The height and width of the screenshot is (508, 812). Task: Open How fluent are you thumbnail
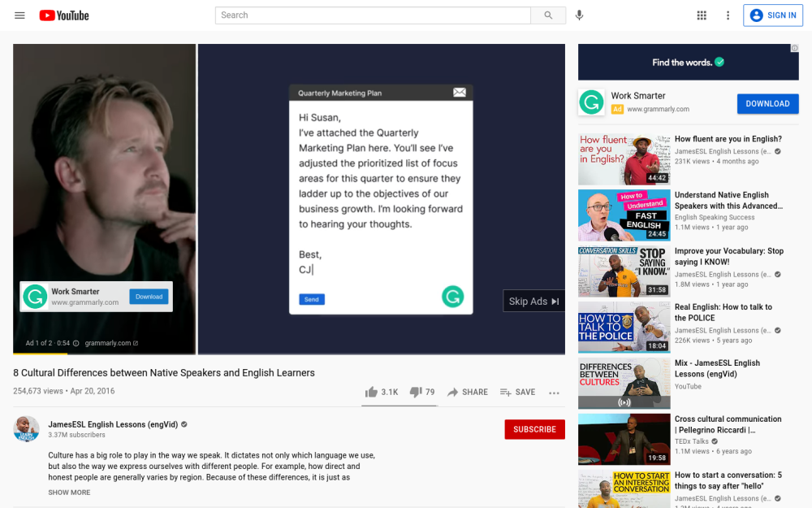pyautogui.click(x=624, y=159)
